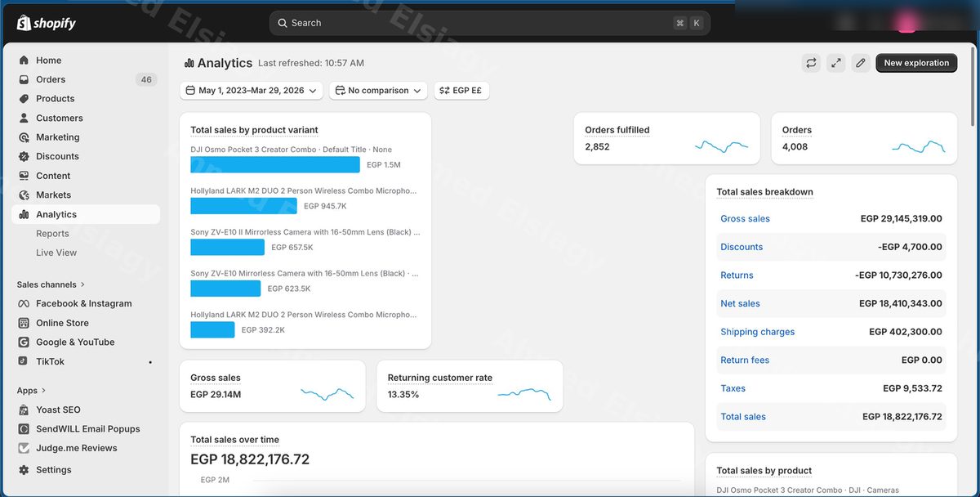Click the Shopify logo
Image resolution: width=980 pixels, height=497 pixels.
tap(47, 23)
